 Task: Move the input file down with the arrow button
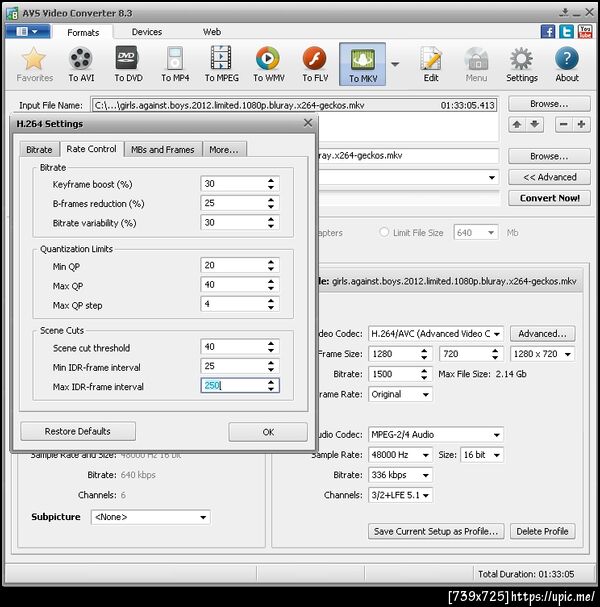point(535,125)
